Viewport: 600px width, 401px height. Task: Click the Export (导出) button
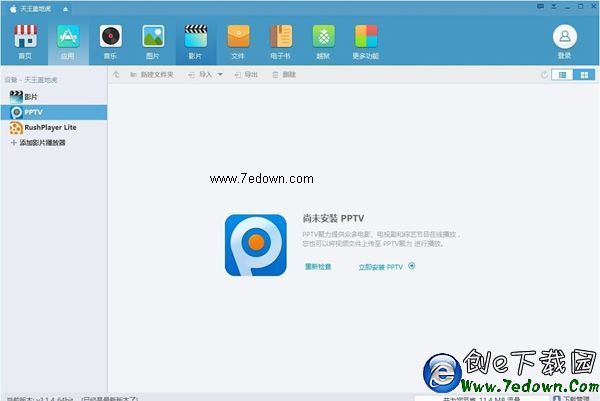tap(246, 75)
